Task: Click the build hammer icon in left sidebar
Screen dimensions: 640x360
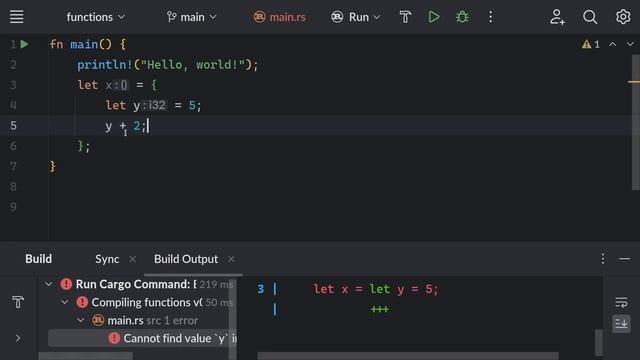Action: click(18, 302)
